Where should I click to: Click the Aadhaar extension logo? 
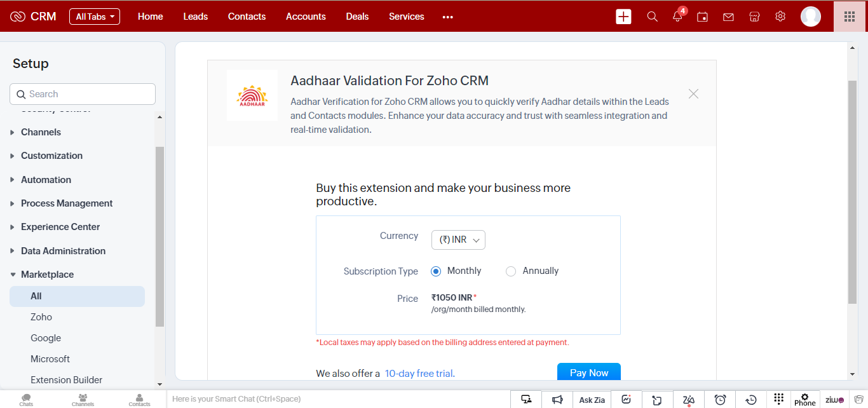point(252,96)
